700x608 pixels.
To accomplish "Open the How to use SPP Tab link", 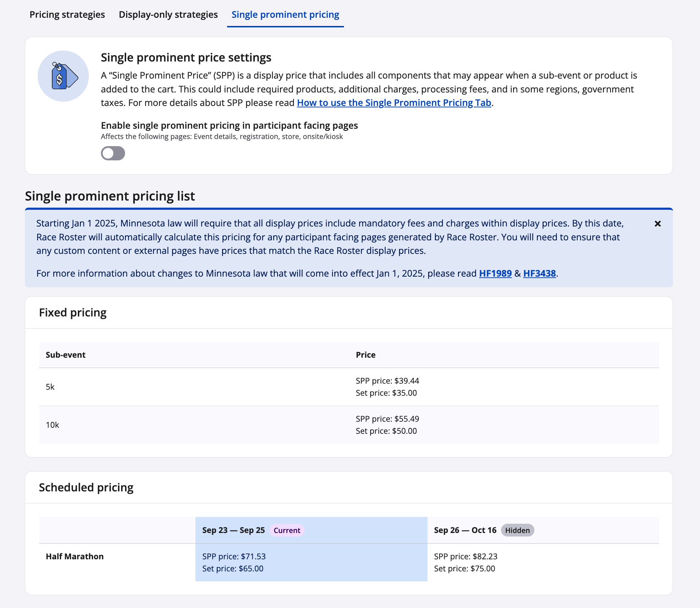I will click(x=394, y=103).
